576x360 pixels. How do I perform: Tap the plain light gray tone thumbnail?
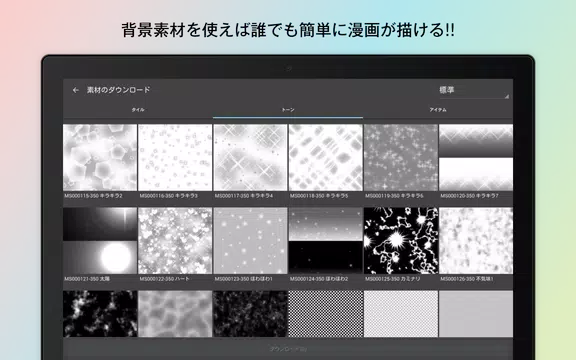coord(476,314)
